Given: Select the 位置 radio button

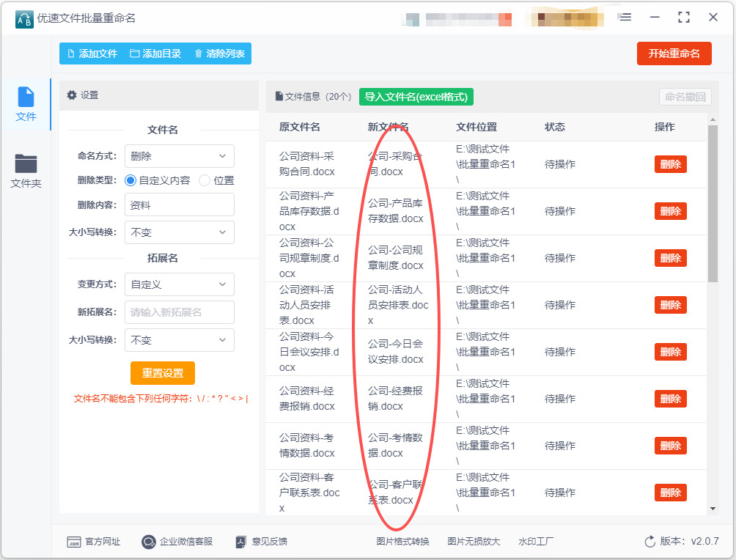Looking at the screenshot, I should [x=205, y=180].
